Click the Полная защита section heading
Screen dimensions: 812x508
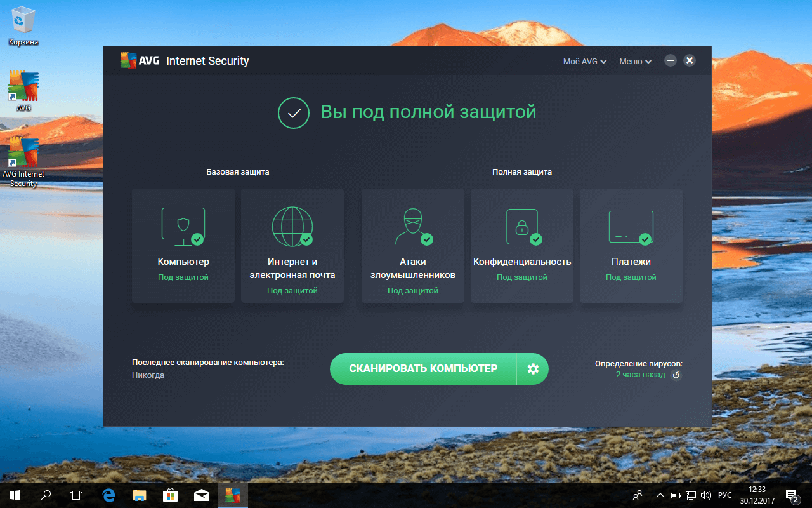(522, 172)
